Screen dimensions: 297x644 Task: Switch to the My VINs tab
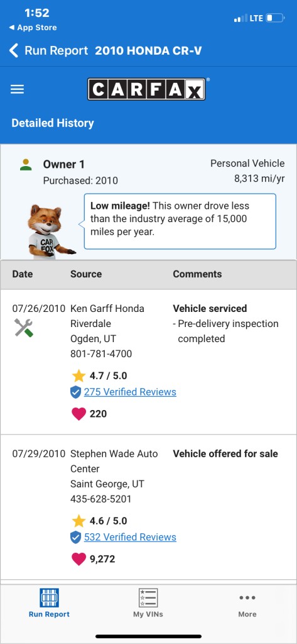click(x=148, y=603)
